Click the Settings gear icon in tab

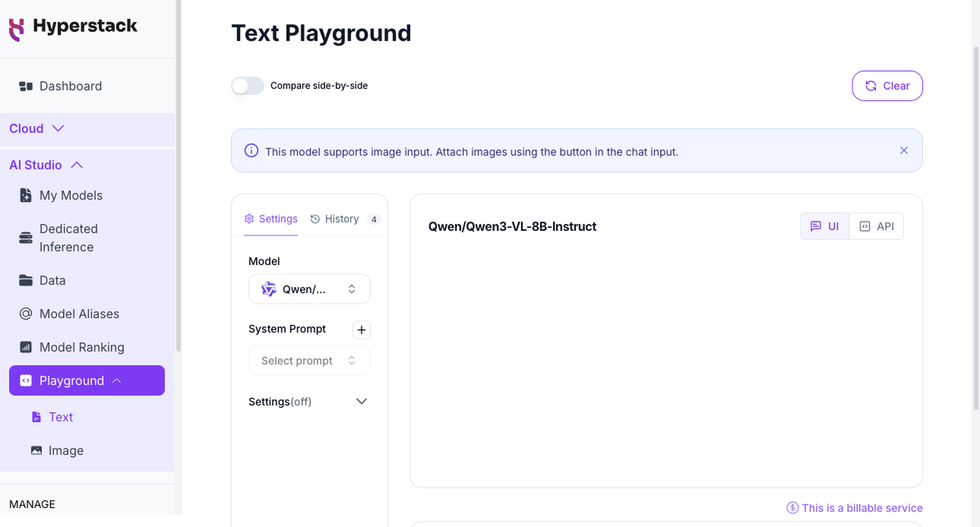click(x=249, y=219)
